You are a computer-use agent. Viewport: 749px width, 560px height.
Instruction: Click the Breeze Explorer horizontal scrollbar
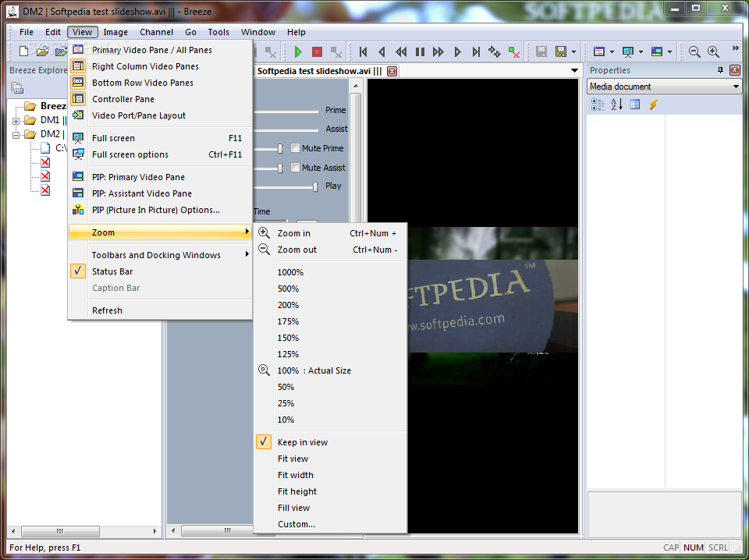[61, 531]
